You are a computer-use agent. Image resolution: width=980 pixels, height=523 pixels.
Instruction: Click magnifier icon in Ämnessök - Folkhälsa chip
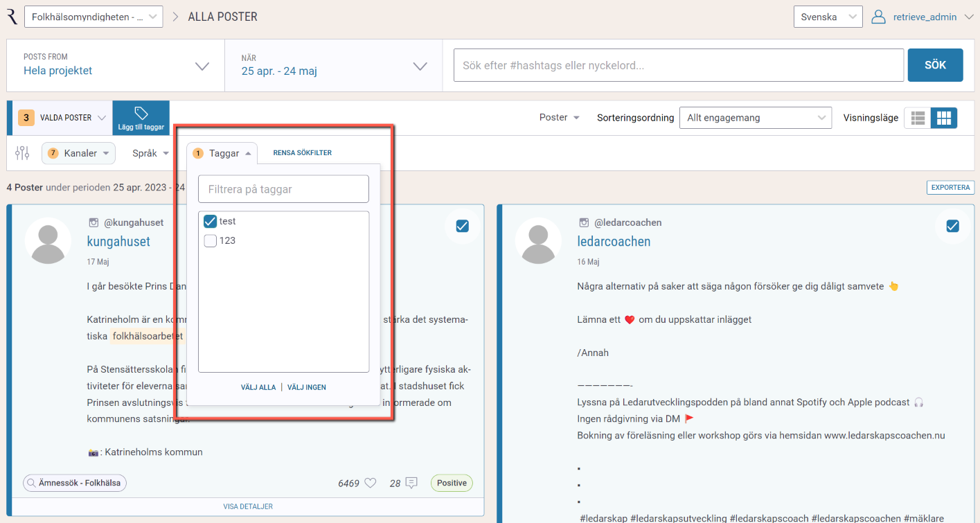(x=30, y=483)
